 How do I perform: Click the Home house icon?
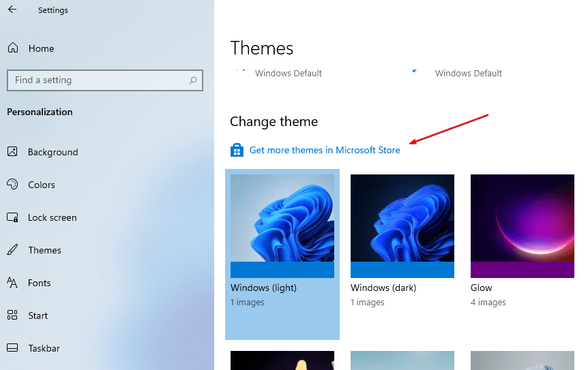click(13, 48)
